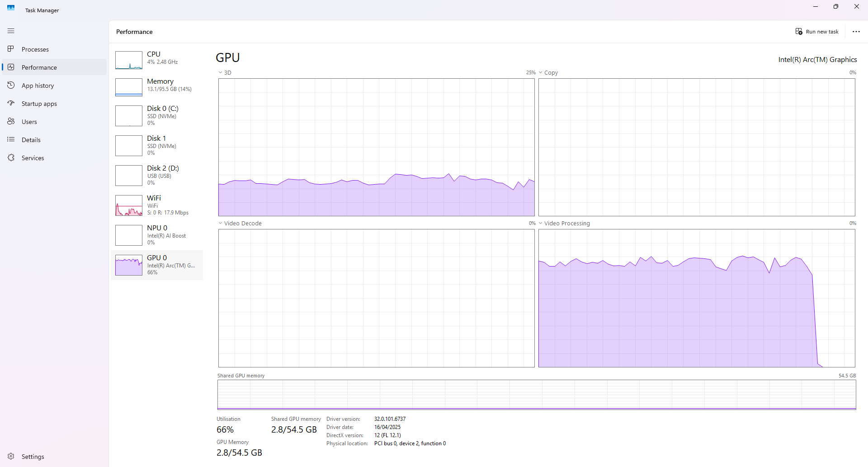Open the Processes page icon
The width and height of the screenshot is (868, 467).
point(11,49)
